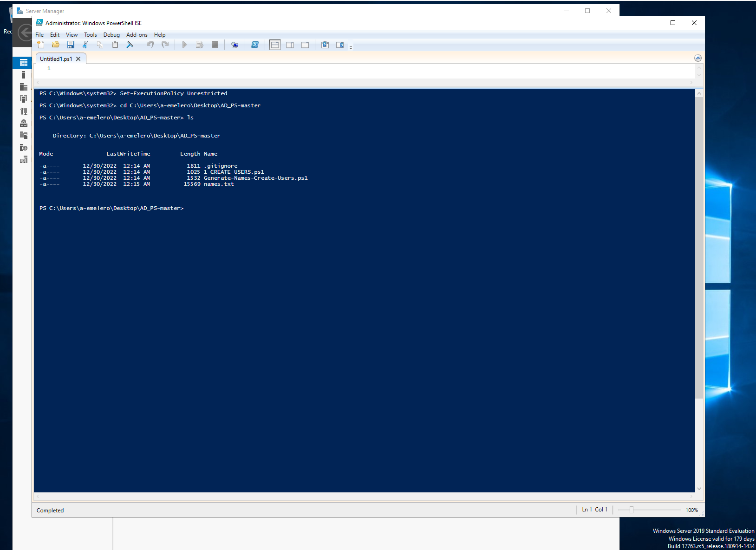Toggle Show Script Pane Maximized layout
The height and width of the screenshot is (550, 756).
[x=305, y=45]
